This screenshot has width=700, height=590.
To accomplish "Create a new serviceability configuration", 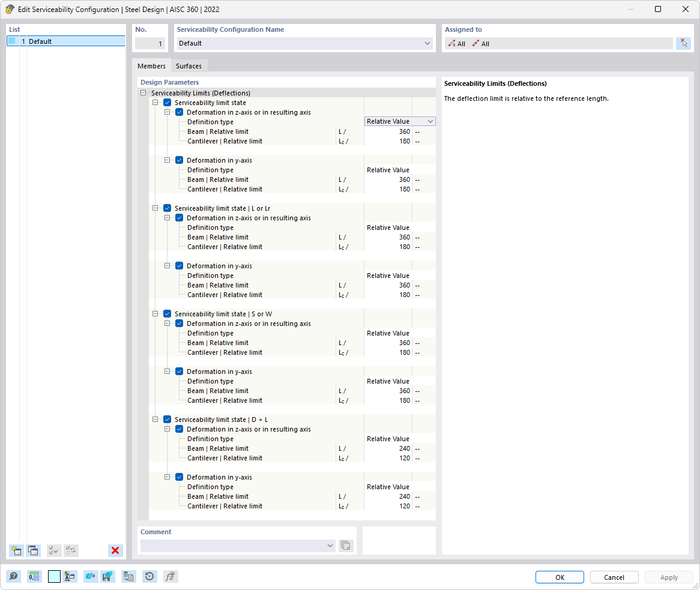I will point(16,550).
